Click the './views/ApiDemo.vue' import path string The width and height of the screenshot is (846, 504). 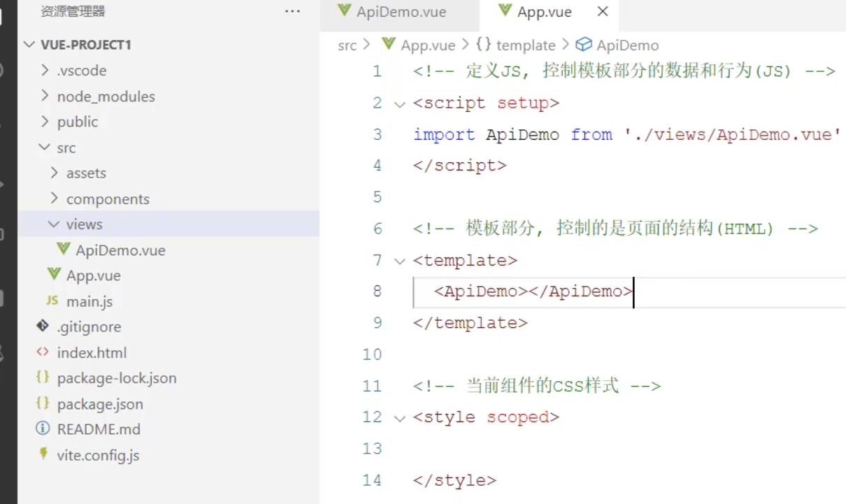pos(732,134)
